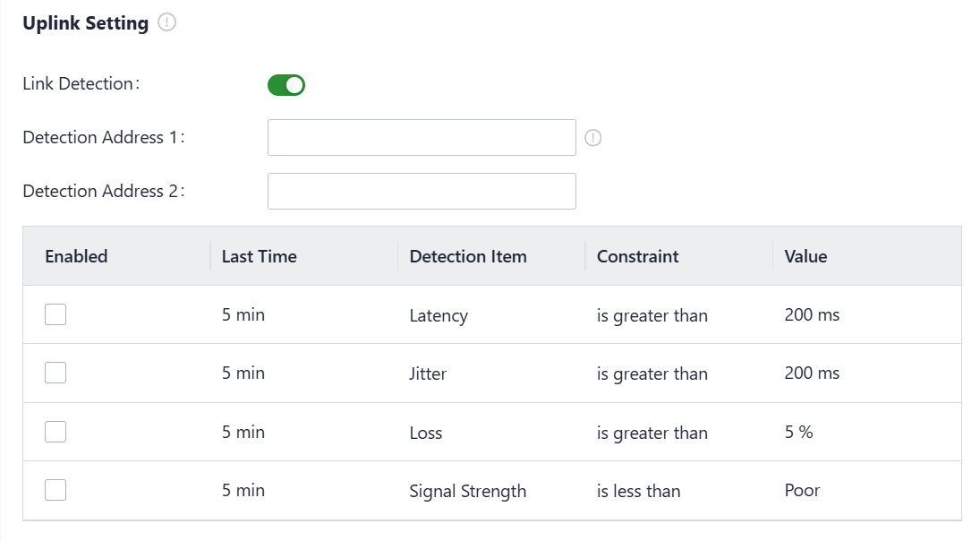Click the 200 ms value for Latency
The height and width of the screenshot is (541, 980).
(x=812, y=315)
